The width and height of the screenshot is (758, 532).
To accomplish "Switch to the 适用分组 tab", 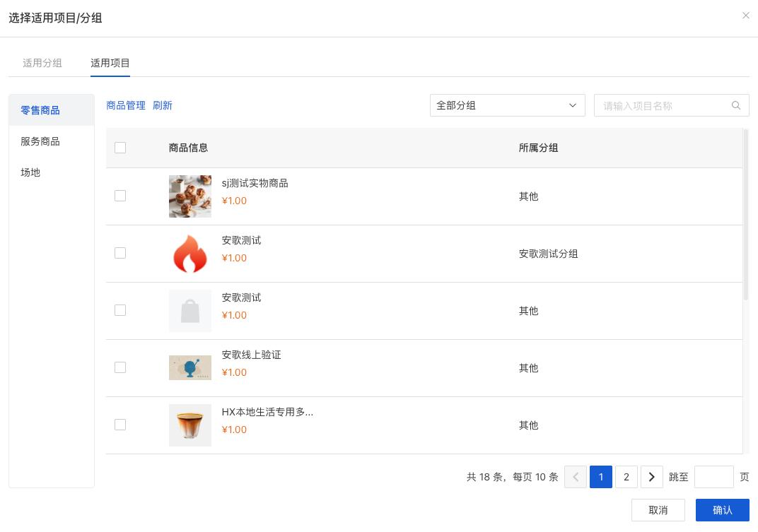I will click(x=42, y=63).
